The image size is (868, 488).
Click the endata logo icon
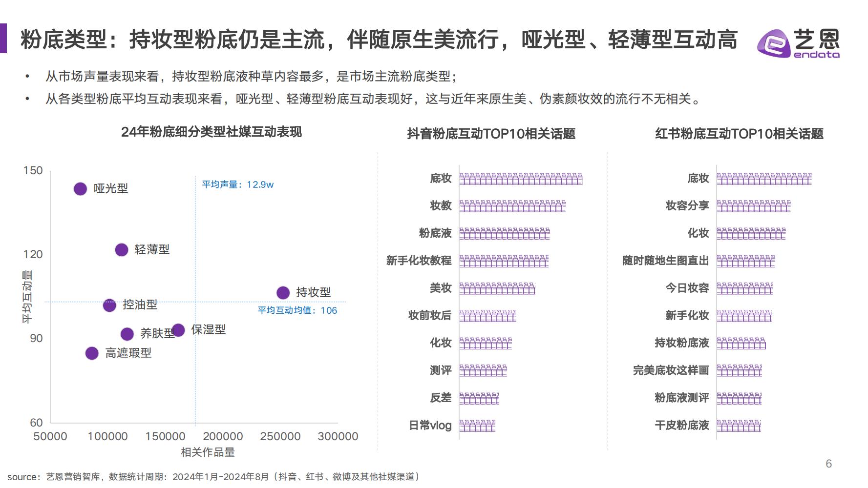coord(798,43)
